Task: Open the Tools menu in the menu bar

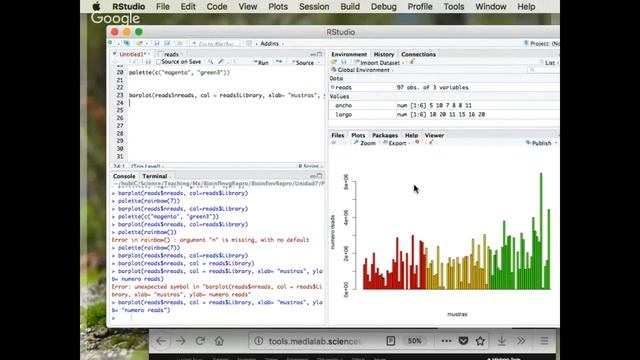Action: [x=453, y=7]
